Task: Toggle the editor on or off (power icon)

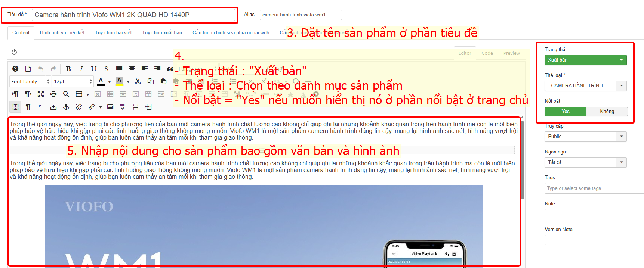Action: tap(14, 52)
